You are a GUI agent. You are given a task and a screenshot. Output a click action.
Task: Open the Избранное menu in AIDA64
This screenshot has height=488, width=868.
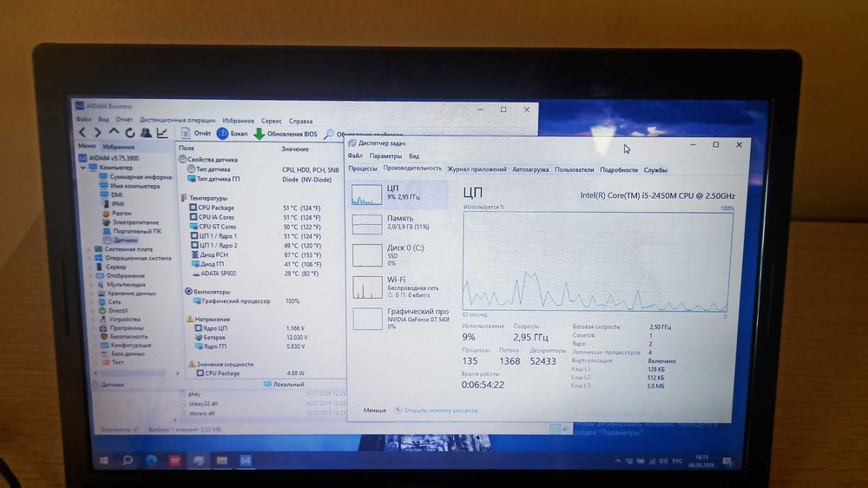[x=238, y=121]
